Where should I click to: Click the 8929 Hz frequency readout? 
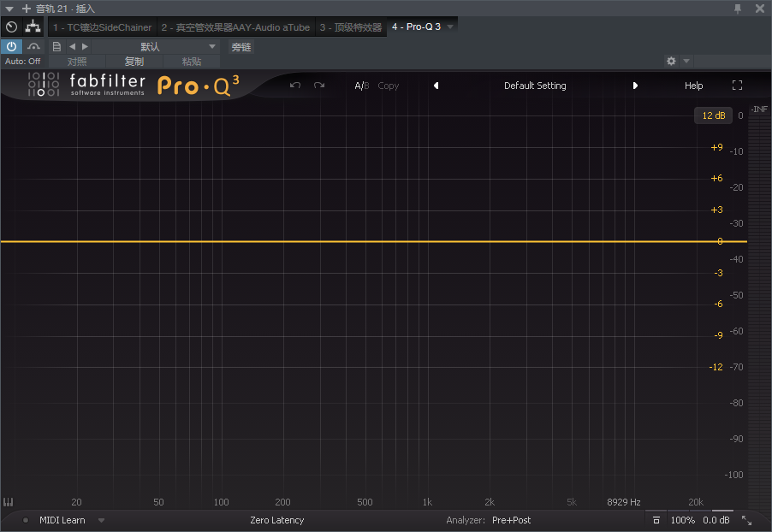623,502
